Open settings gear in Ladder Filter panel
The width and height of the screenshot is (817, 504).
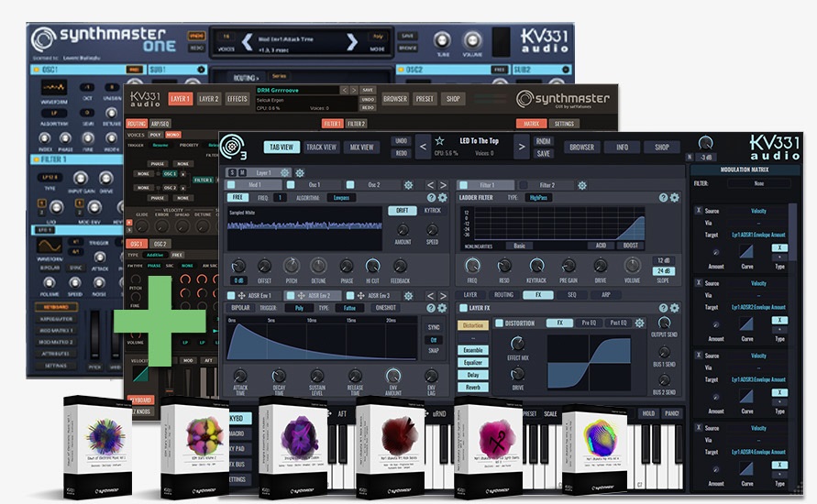point(675,198)
